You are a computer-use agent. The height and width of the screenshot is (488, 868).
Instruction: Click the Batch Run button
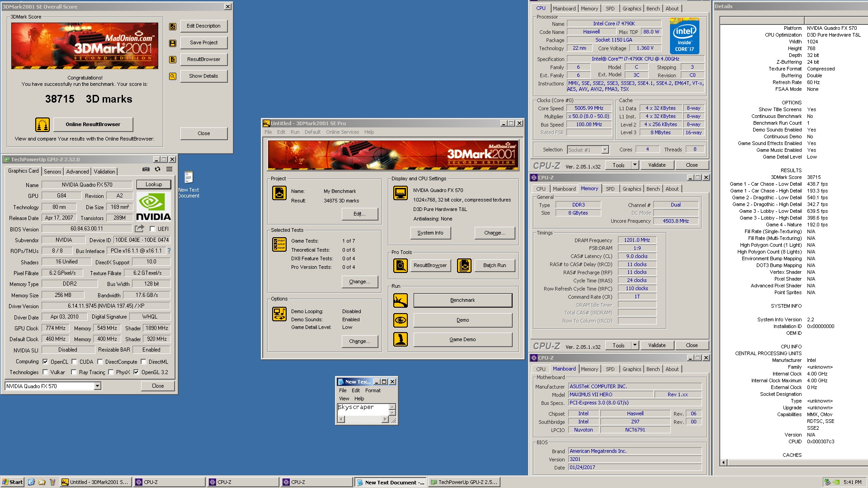coord(495,266)
